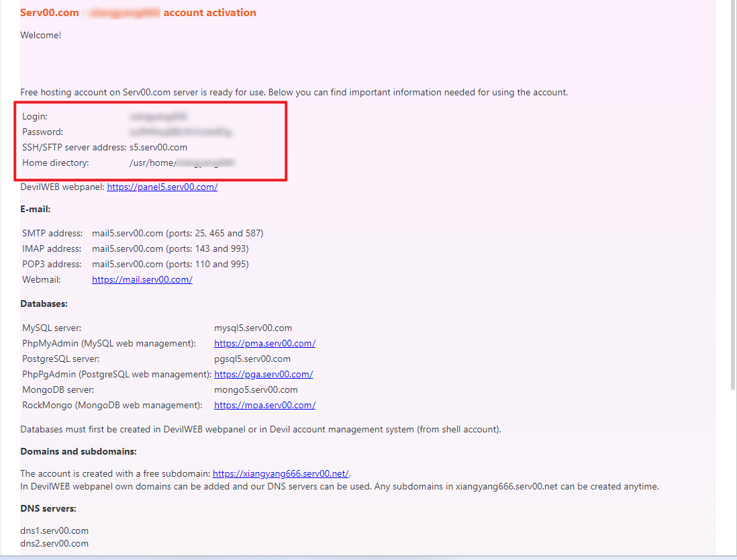Click the 'IMAP address:' label
The width and height of the screenshot is (737, 560).
(x=52, y=248)
